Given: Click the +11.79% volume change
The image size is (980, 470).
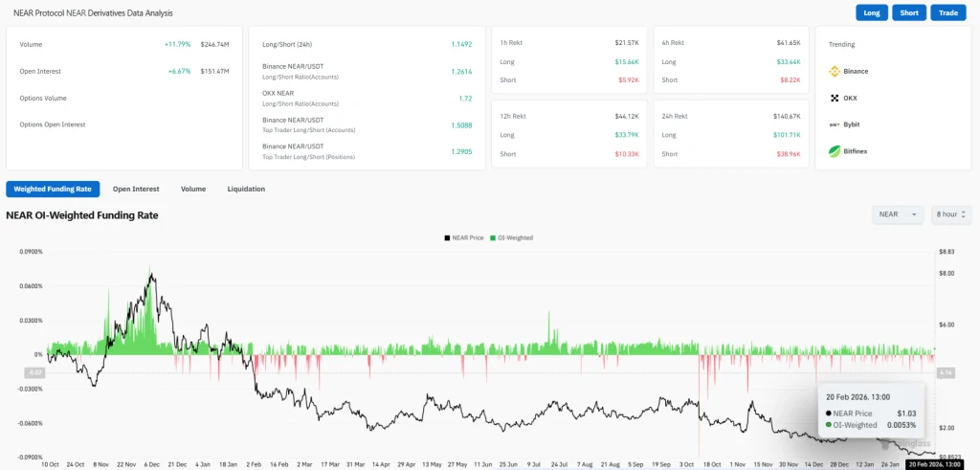Looking at the screenshot, I should pyautogui.click(x=177, y=45).
